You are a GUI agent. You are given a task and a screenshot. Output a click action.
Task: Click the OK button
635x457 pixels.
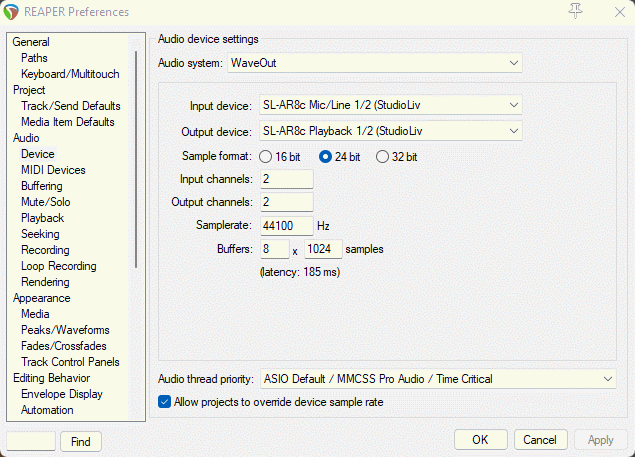pyautogui.click(x=480, y=440)
